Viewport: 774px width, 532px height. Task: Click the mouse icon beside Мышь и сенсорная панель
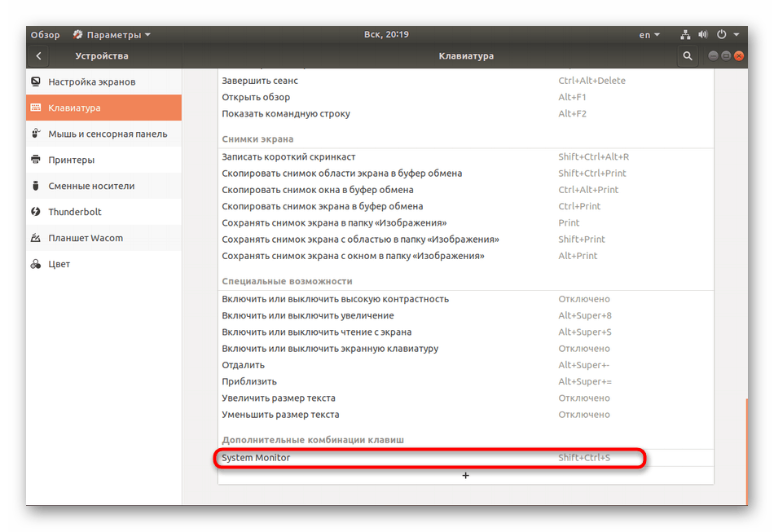click(36, 134)
